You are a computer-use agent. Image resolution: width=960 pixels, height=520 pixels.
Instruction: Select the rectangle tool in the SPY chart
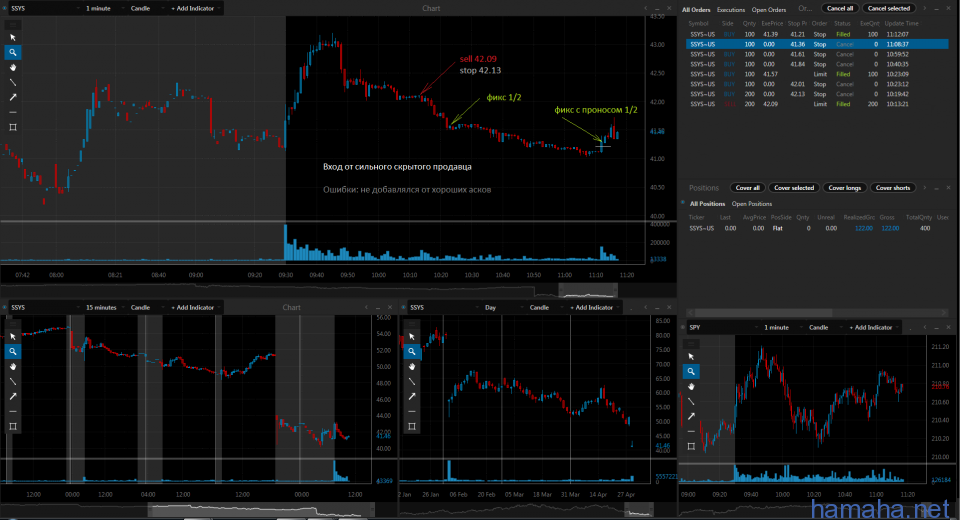[x=691, y=446]
